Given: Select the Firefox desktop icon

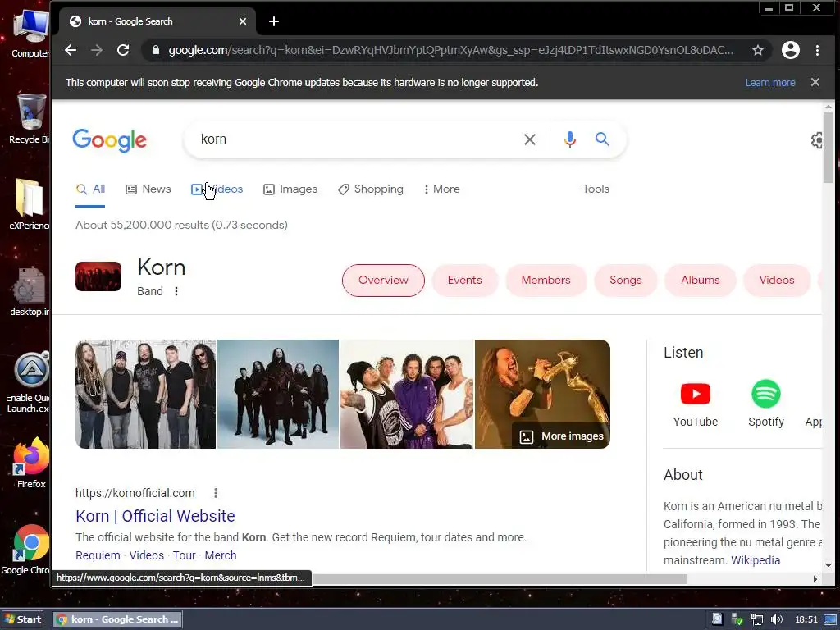Looking at the screenshot, I should (31, 463).
